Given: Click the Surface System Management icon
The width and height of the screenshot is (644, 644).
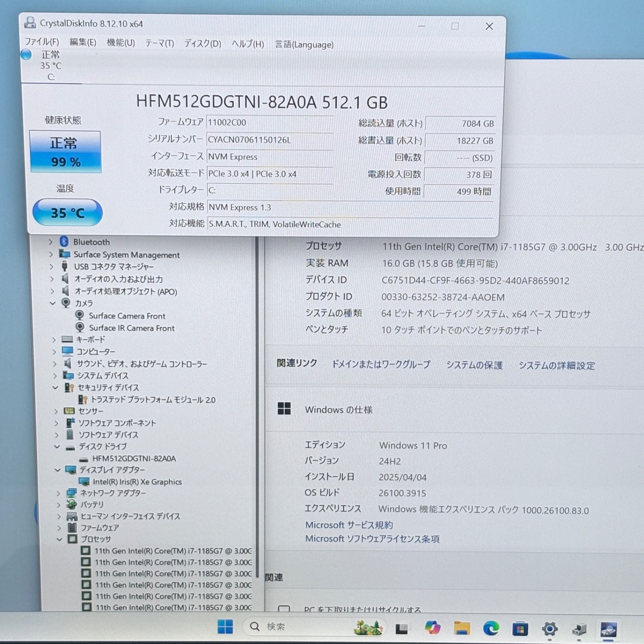Looking at the screenshot, I should pos(64,254).
